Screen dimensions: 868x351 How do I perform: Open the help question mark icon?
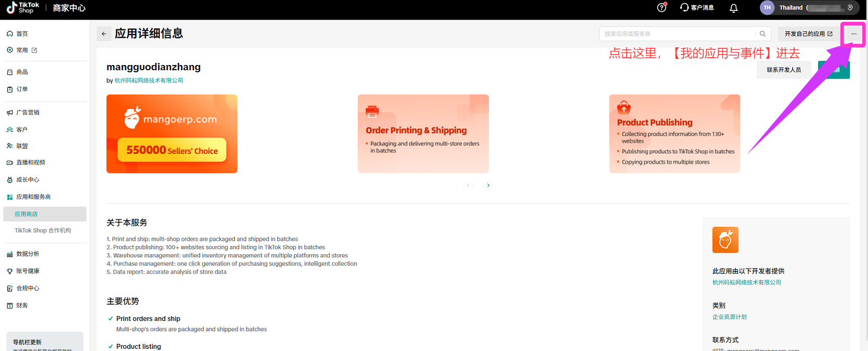(662, 8)
